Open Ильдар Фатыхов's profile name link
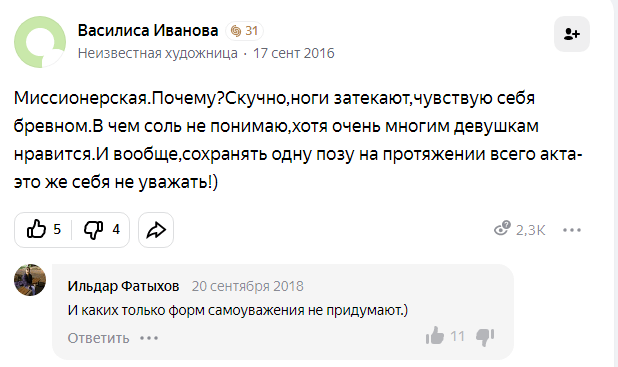Screen dimensions: 618x367 (123, 286)
